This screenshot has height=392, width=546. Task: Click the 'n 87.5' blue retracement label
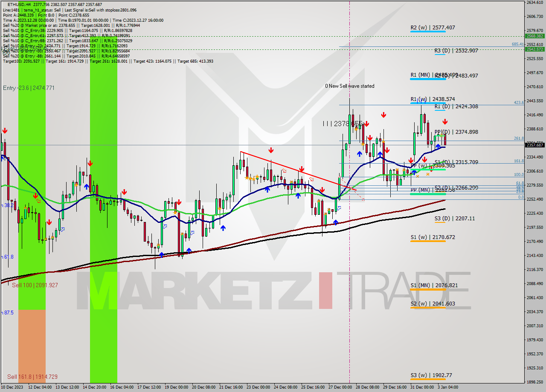tap(7, 313)
